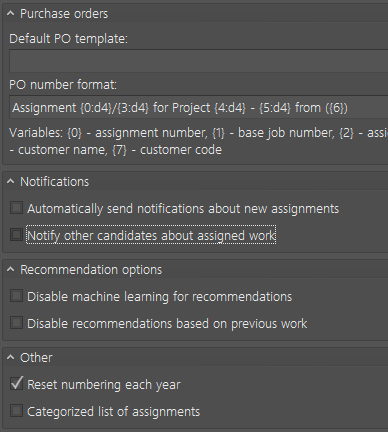Tick Disable machine learning for recommendations
The width and height of the screenshot is (388, 432).
pyautogui.click(x=16, y=296)
